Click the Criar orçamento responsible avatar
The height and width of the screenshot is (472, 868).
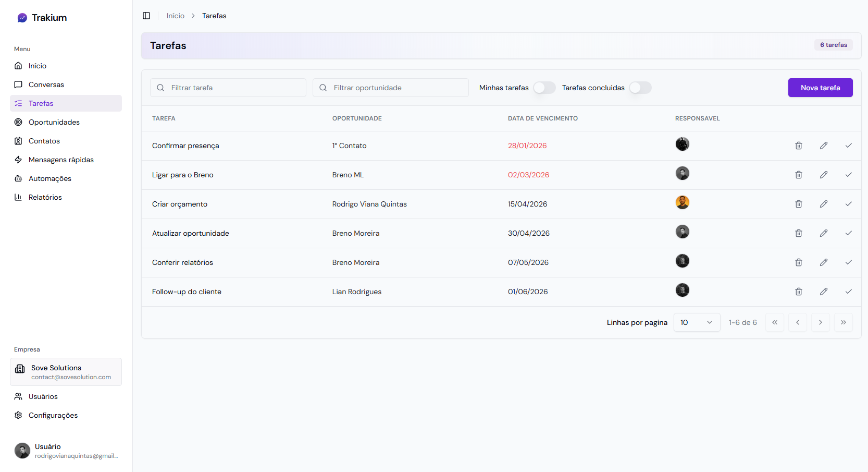pyautogui.click(x=682, y=202)
